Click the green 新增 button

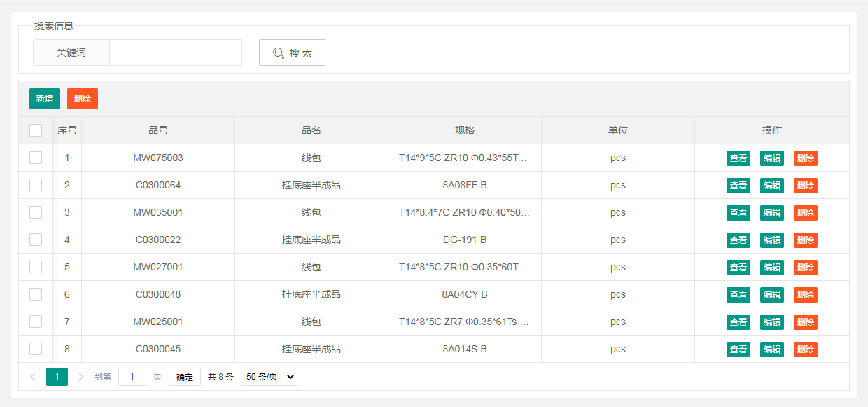[45, 99]
